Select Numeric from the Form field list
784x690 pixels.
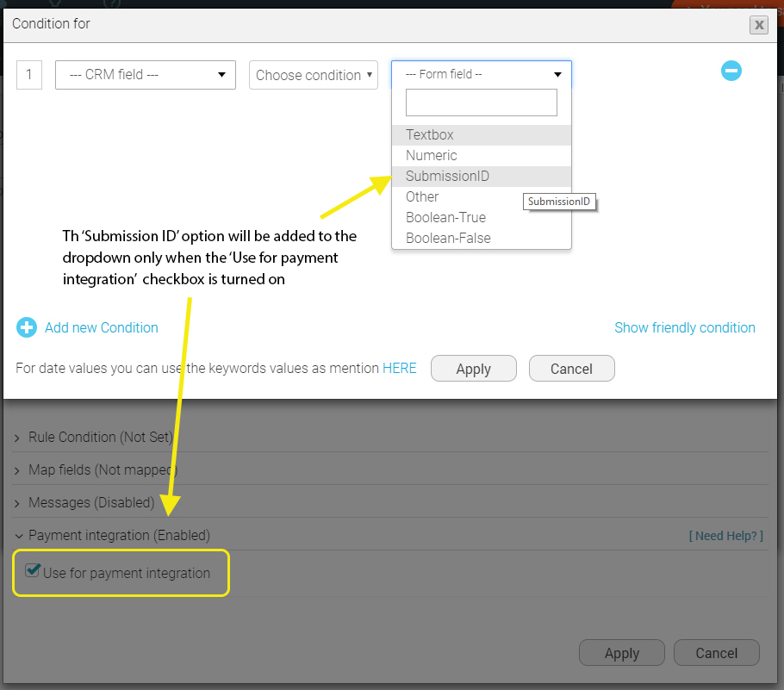[x=431, y=155]
